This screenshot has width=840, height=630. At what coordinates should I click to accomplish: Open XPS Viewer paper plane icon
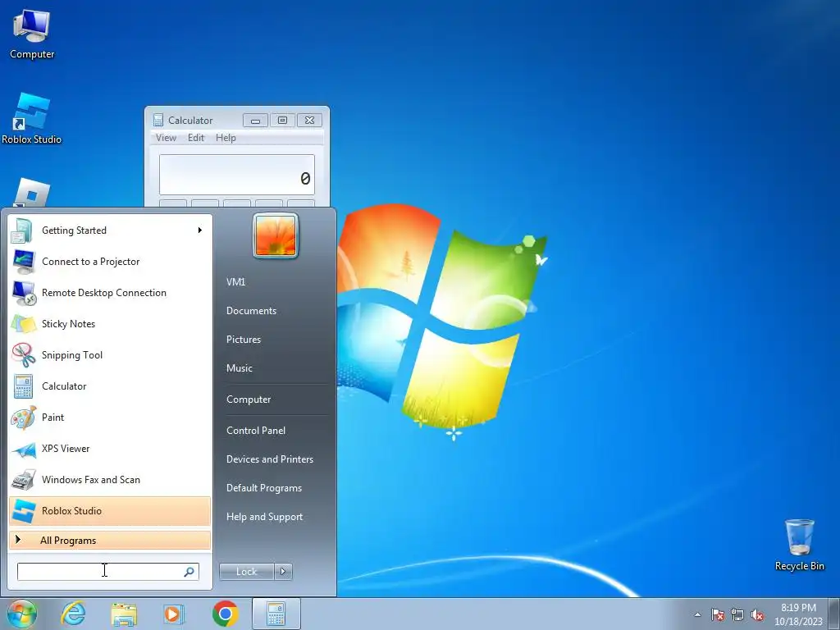(23, 449)
